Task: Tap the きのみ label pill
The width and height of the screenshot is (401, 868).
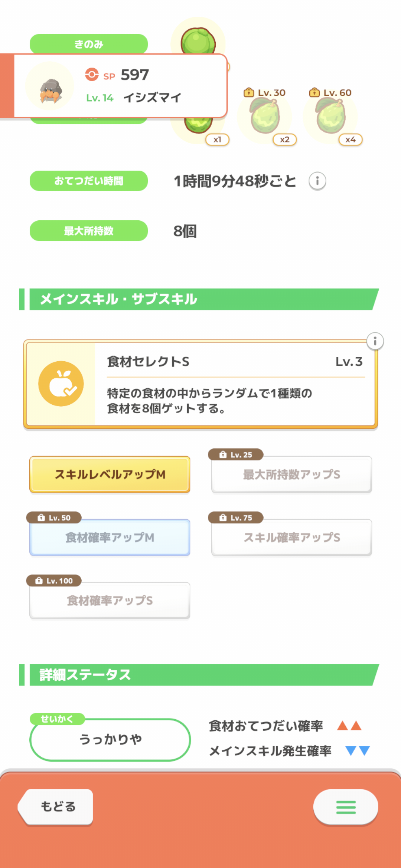Action: click(x=89, y=44)
